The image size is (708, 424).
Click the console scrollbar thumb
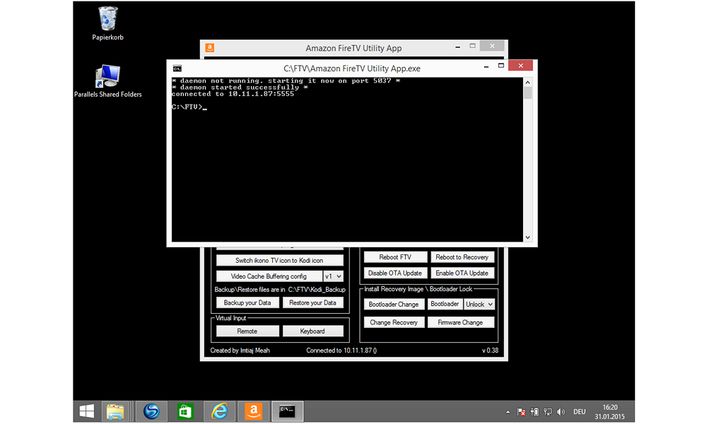click(527, 93)
